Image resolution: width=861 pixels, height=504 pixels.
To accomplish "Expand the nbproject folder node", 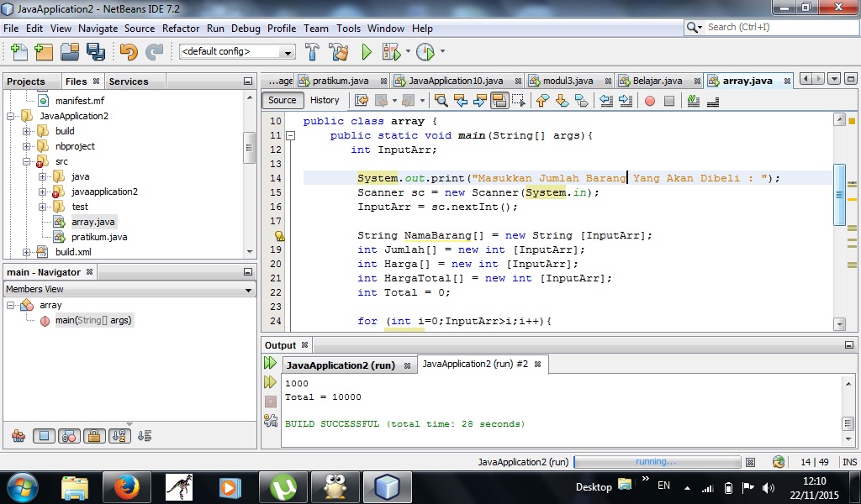I will (26, 146).
